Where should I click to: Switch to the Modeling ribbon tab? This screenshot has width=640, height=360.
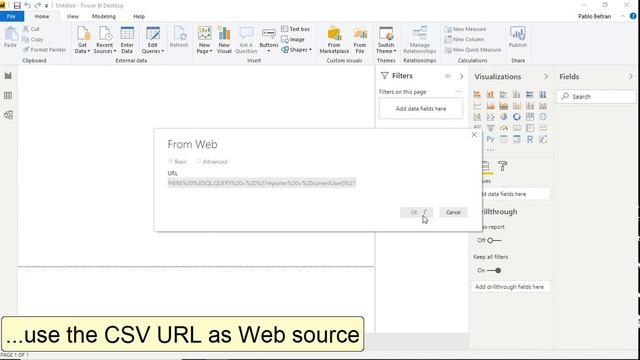pyautogui.click(x=104, y=16)
